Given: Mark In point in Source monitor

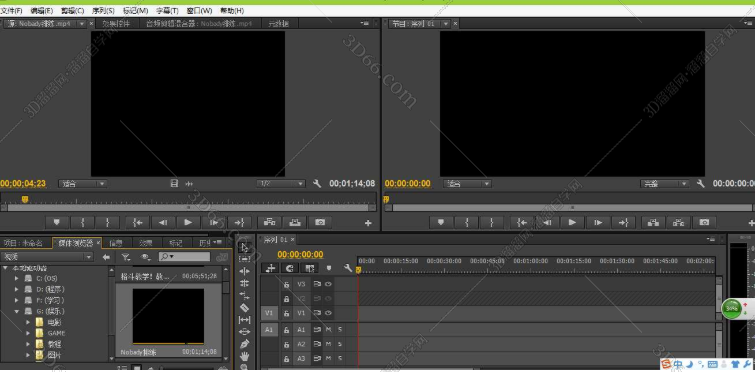Looking at the screenshot, I should [x=82, y=222].
